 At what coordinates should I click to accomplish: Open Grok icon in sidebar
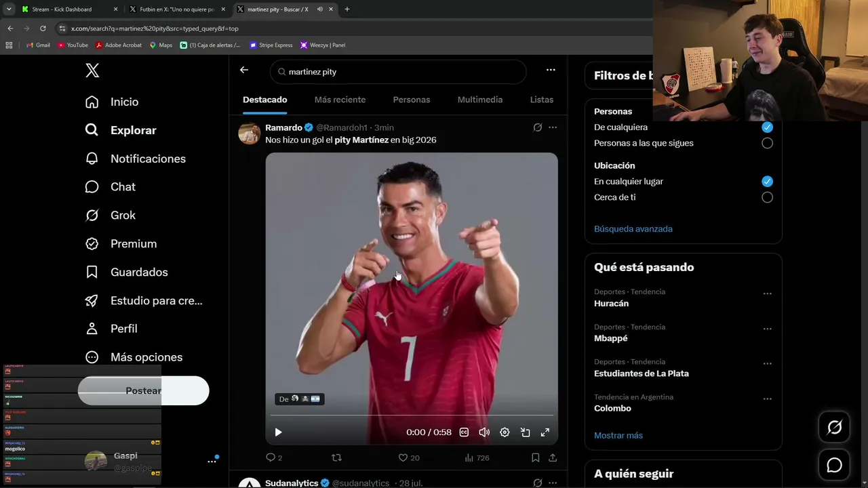pyautogui.click(x=92, y=216)
